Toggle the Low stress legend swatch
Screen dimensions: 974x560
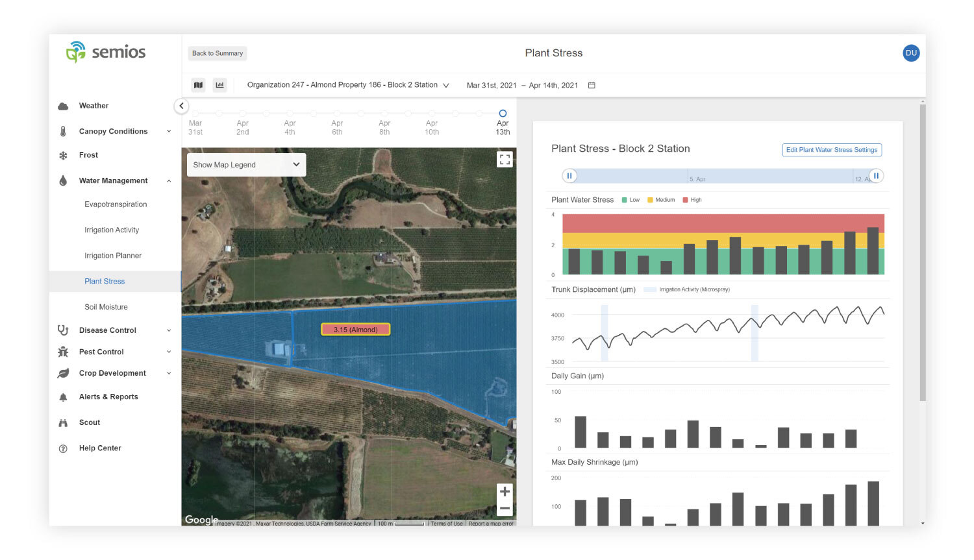[x=624, y=200]
